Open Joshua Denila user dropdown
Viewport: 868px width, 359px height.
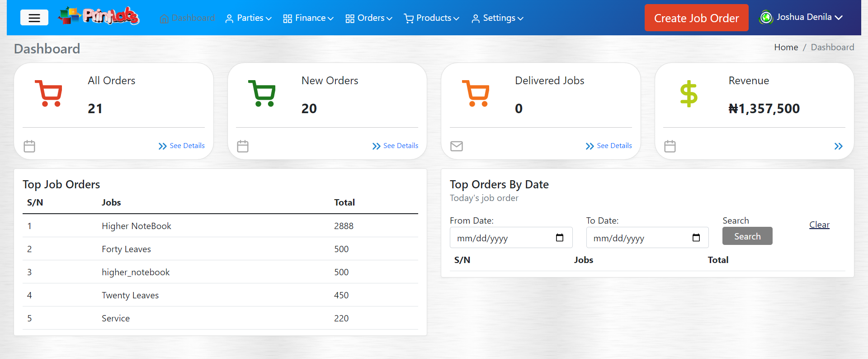click(x=801, y=17)
